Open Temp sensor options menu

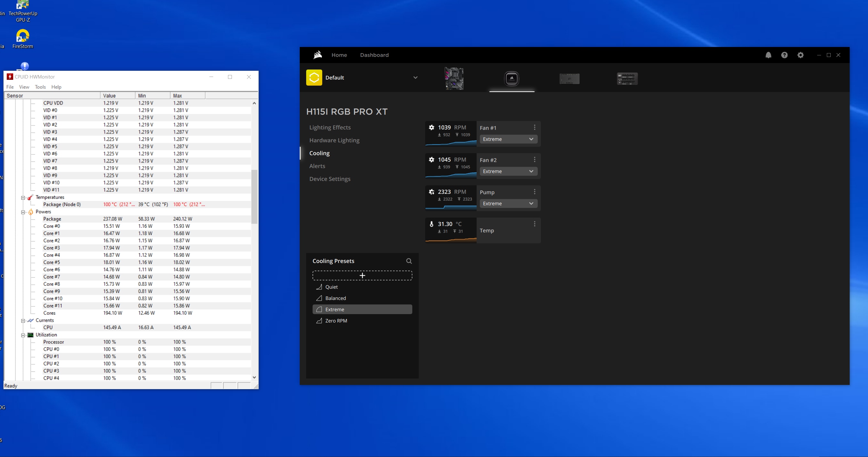tap(534, 224)
